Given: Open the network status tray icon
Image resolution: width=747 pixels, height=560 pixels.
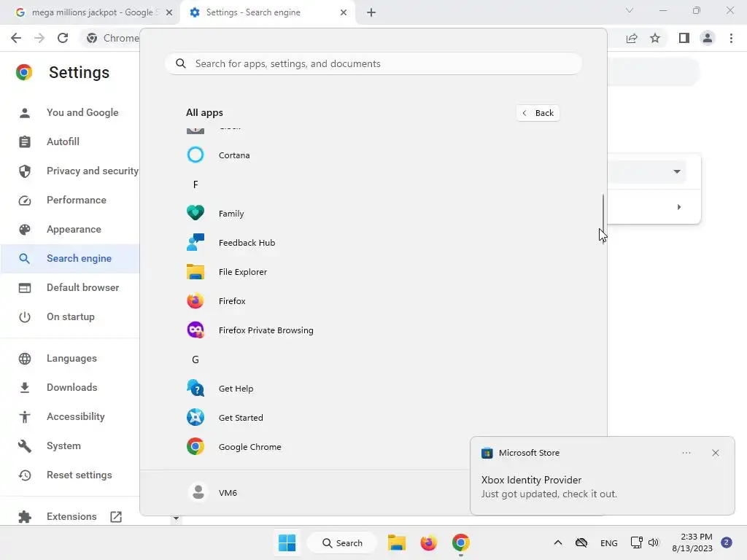Looking at the screenshot, I should [636, 542].
